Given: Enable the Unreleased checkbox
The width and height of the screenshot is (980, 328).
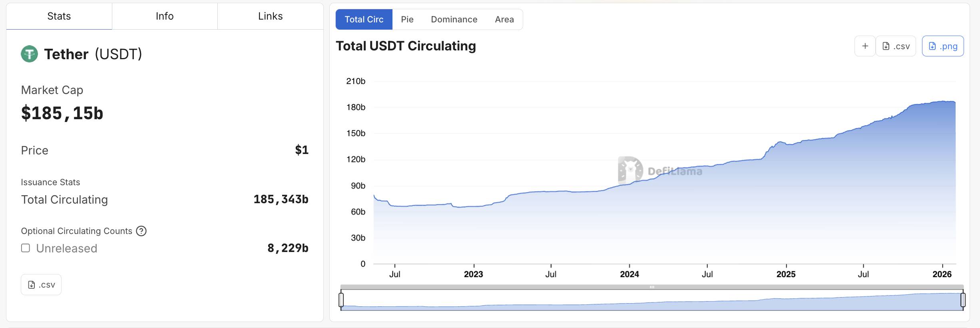Looking at the screenshot, I should [x=26, y=248].
